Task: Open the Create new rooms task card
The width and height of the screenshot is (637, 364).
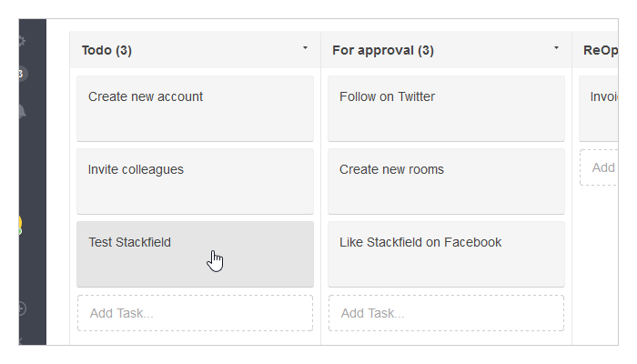Action: [446, 181]
